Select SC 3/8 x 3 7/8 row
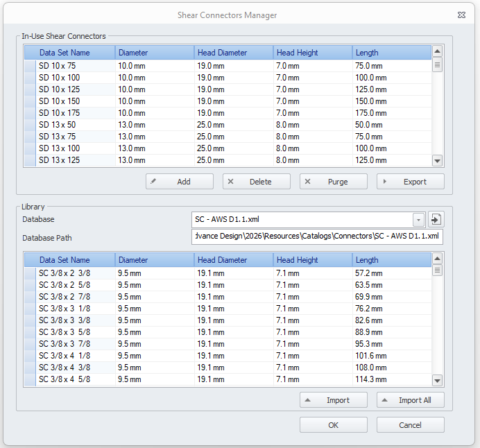480x448 pixels. pos(228,344)
